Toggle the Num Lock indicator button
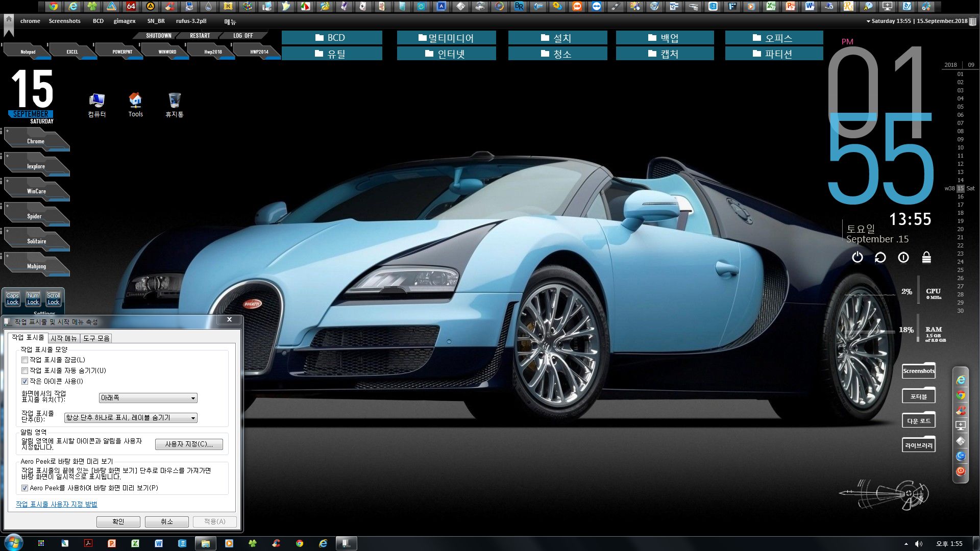The image size is (980, 551). (33, 299)
